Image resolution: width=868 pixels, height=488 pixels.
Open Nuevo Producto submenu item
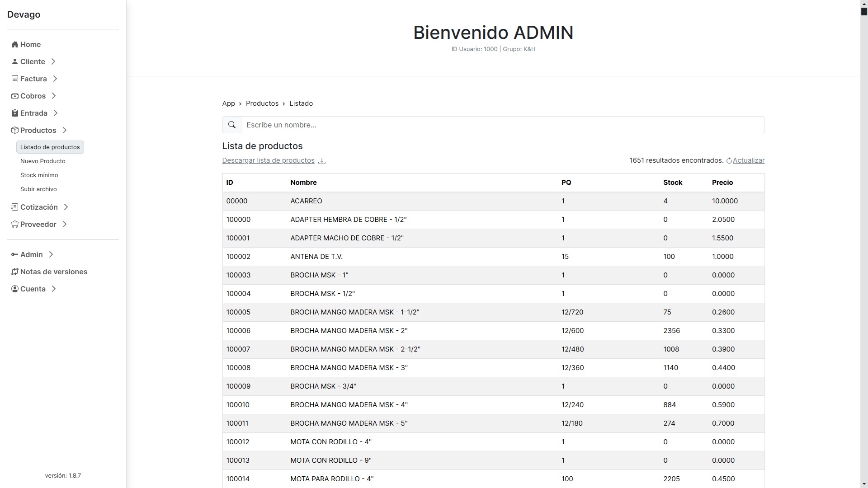coord(43,161)
